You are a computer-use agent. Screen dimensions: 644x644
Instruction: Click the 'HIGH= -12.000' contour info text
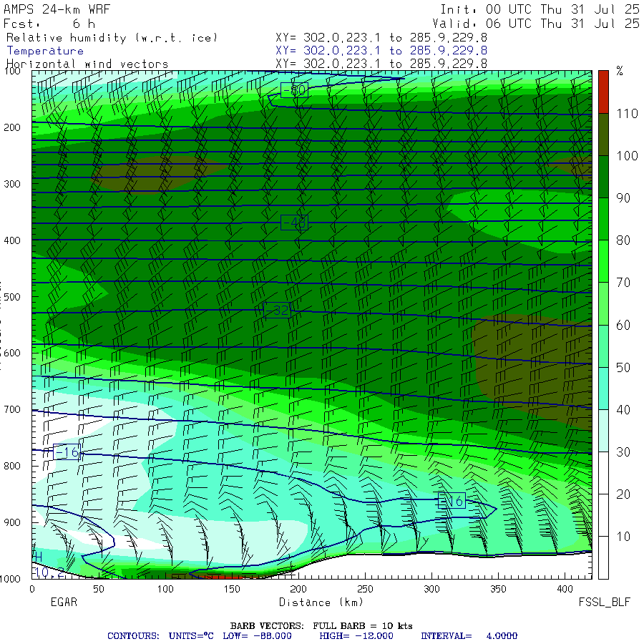click(x=356, y=636)
